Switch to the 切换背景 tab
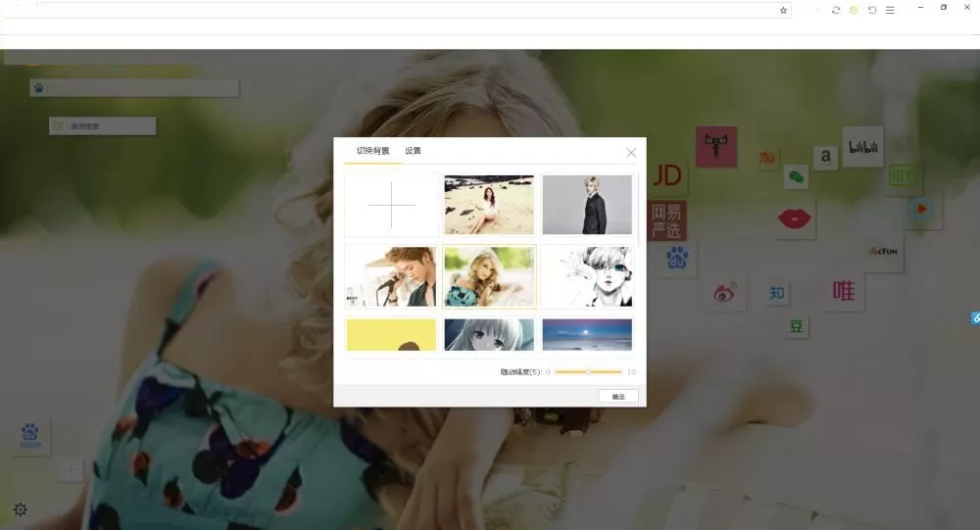980x530 pixels. (x=373, y=151)
